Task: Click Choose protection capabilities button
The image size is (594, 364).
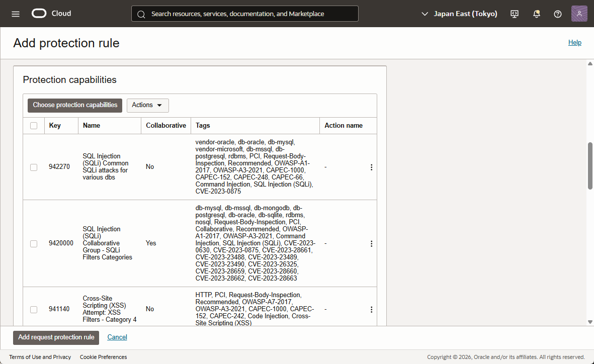Action: pyautogui.click(x=75, y=105)
